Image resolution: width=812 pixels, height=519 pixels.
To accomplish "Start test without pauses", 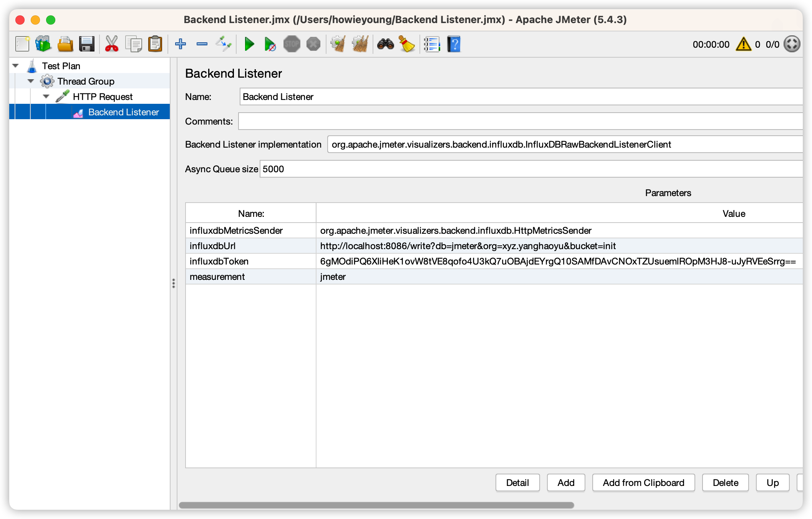I will pos(270,44).
